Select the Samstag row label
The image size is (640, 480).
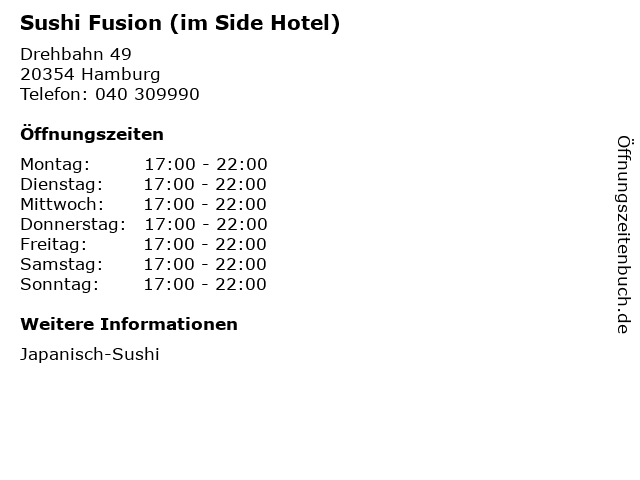(61, 264)
